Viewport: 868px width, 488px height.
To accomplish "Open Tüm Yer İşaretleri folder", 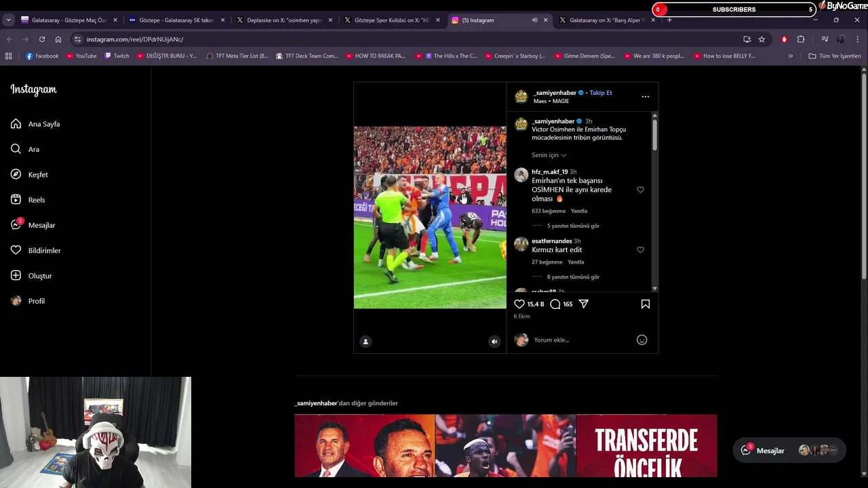I will click(835, 56).
